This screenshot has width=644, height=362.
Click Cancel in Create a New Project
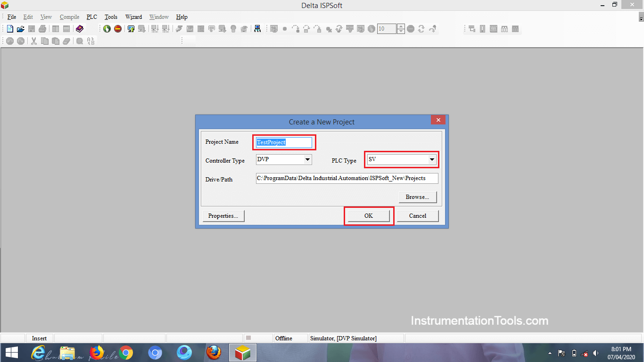tap(418, 216)
